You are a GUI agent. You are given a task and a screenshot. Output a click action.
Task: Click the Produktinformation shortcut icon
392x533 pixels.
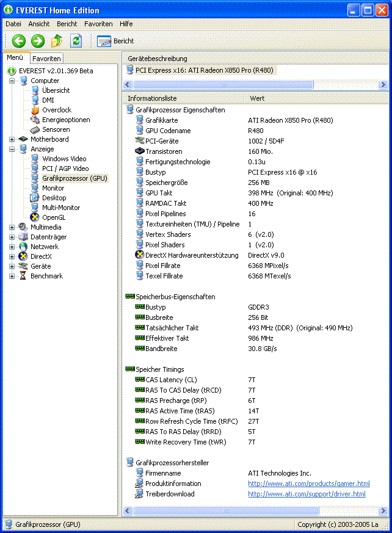tap(139, 484)
